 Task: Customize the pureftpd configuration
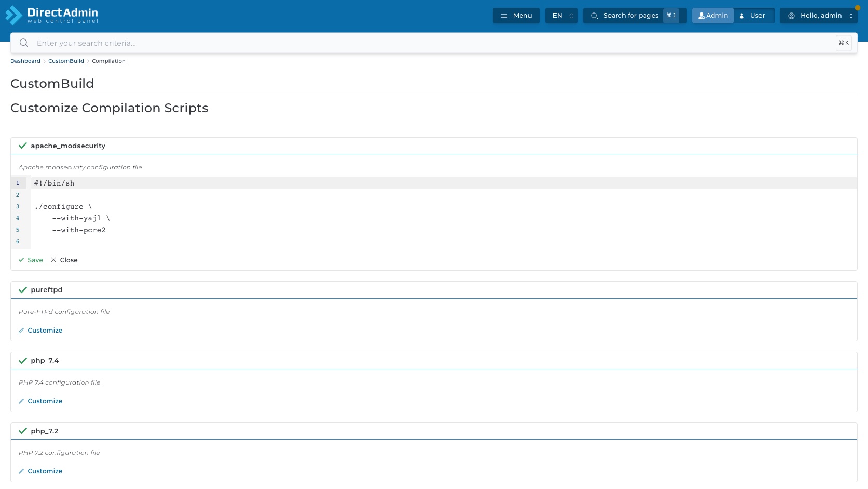[40, 331]
